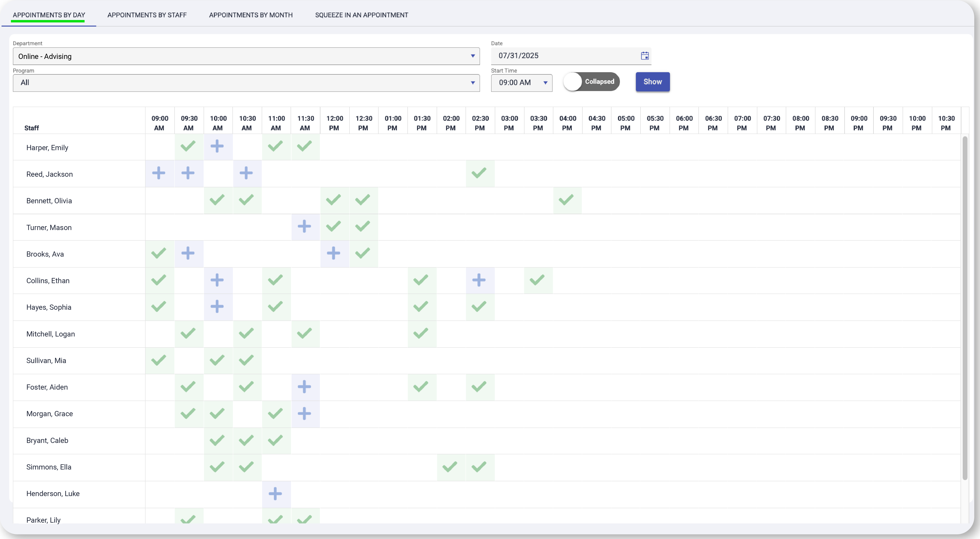Click plus icon for Morgan, Grace at 11:30 AM

304,413
